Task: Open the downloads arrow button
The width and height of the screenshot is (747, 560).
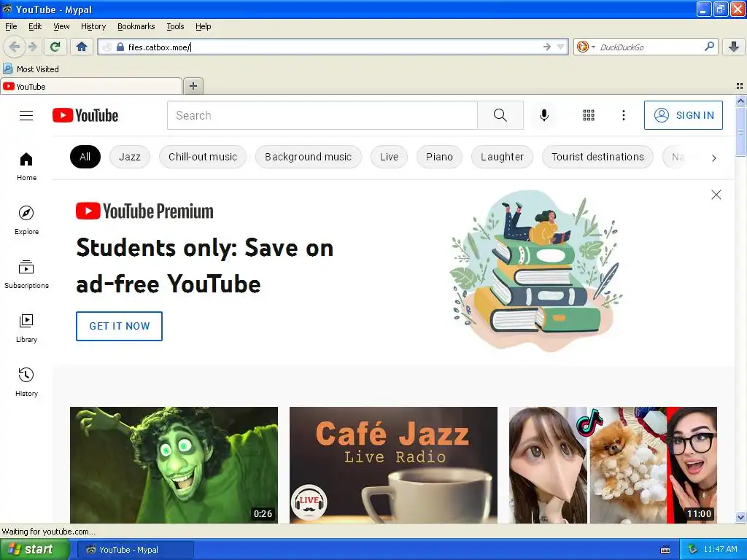Action: pyautogui.click(x=734, y=47)
